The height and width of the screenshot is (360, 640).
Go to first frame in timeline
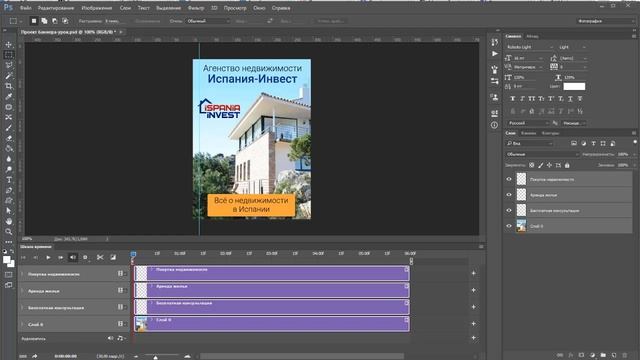23,257
